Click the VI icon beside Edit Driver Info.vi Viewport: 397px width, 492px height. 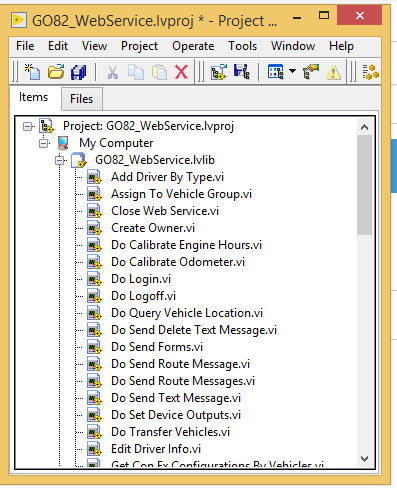tap(94, 449)
